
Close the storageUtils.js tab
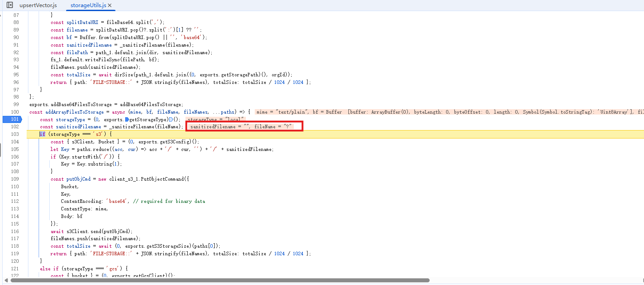click(110, 5)
